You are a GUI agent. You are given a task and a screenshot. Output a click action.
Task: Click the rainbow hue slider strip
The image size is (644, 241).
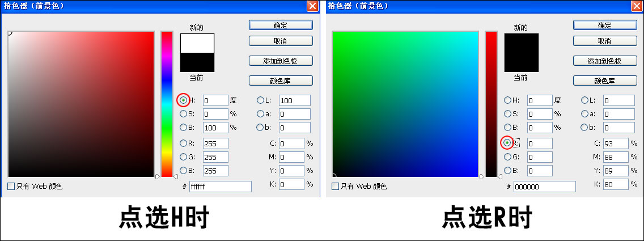click(167, 104)
